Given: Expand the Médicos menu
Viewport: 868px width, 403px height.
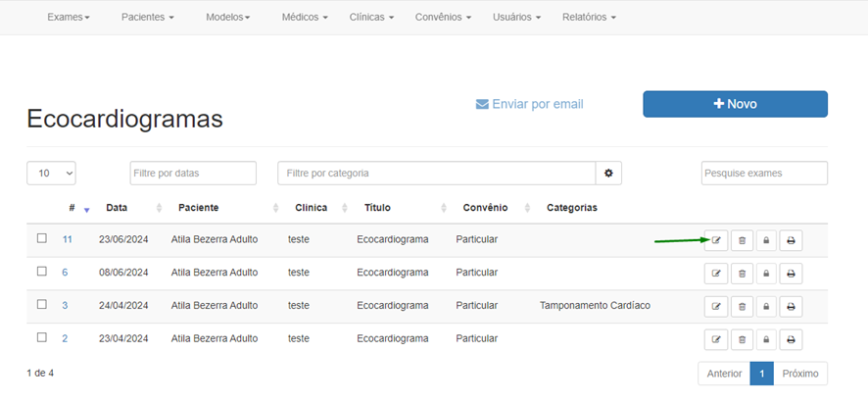Looking at the screenshot, I should [305, 18].
